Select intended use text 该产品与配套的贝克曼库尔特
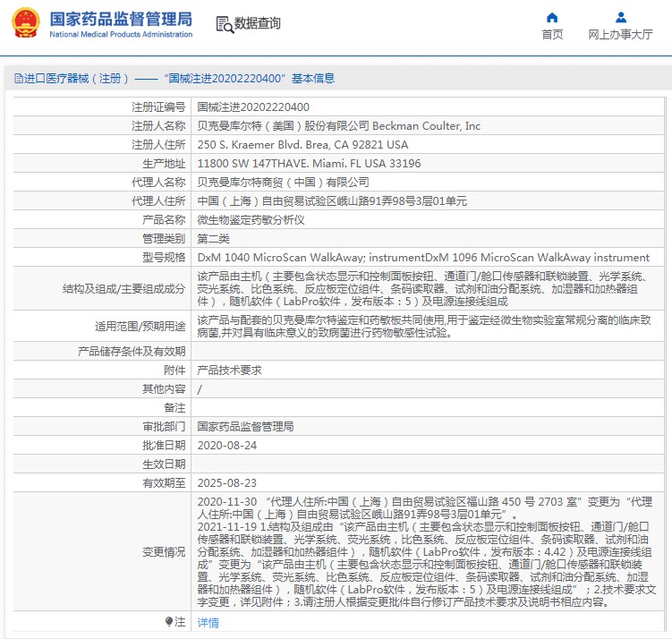This screenshot has width=672, height=639. click(x=424, y=326)
